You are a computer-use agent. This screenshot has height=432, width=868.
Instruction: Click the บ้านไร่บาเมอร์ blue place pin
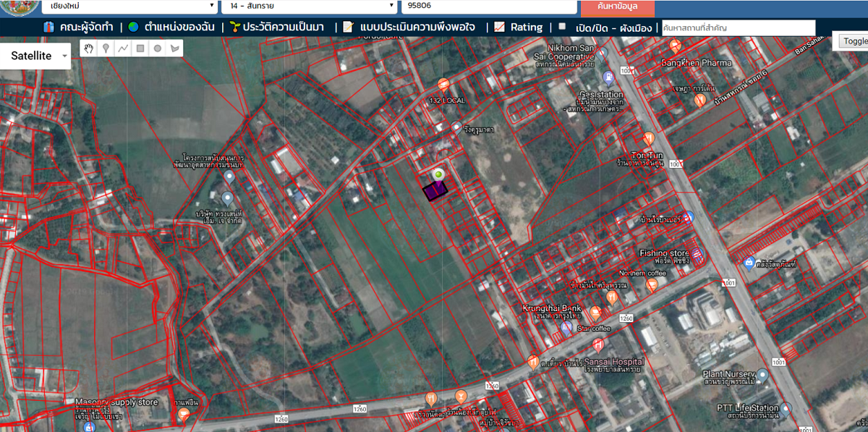click(689, 217)
